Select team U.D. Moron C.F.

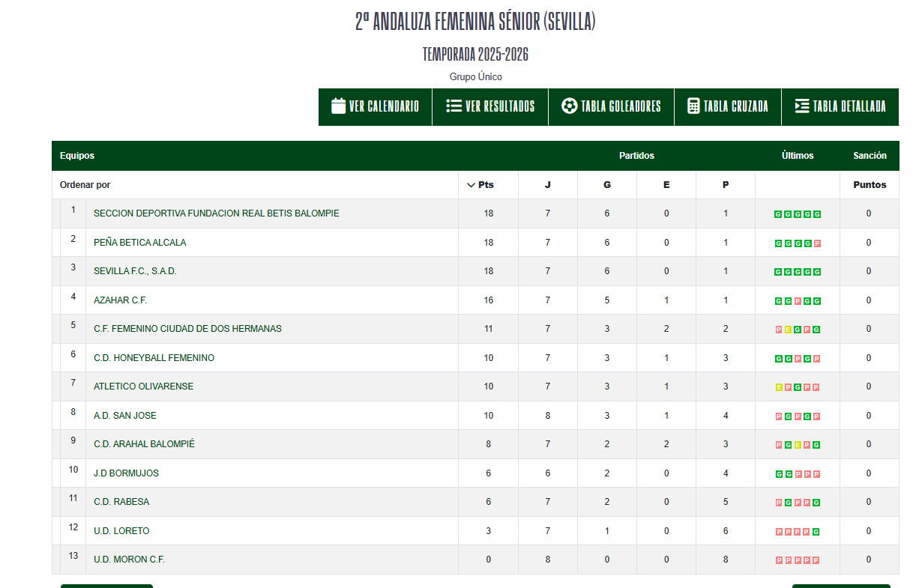tap(129, 560)
